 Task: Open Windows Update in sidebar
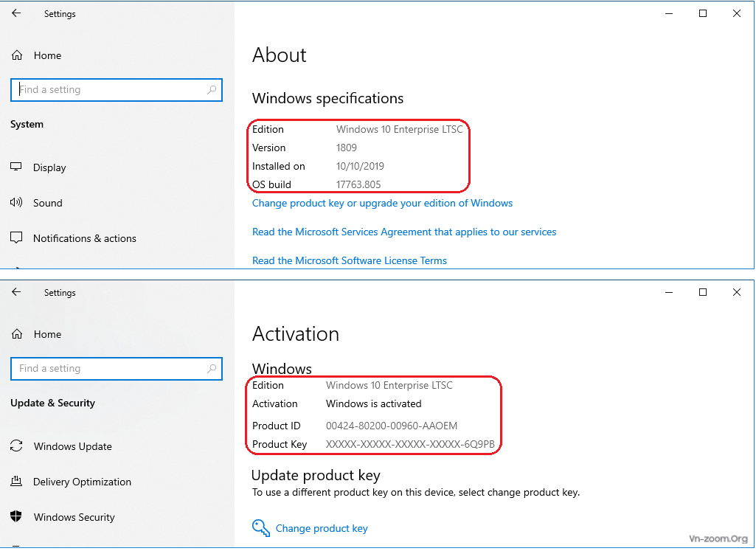[73, 446]
